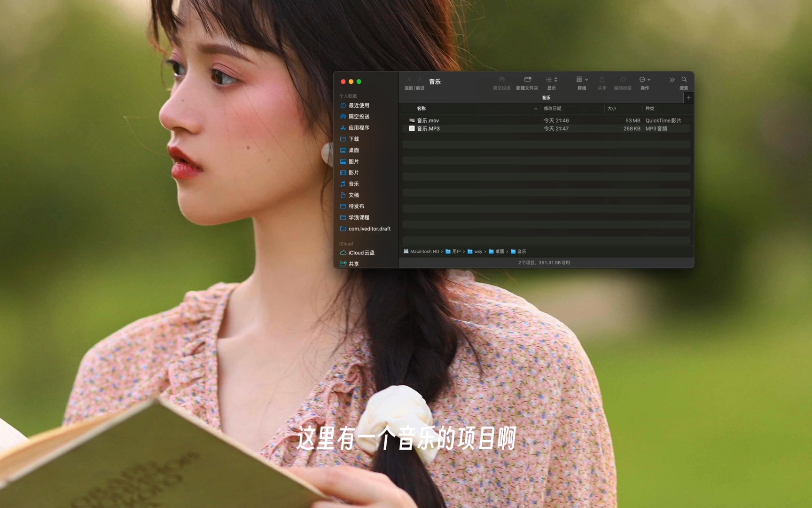This screenshot has width=812, height=508.
Task: Sort files by the 名称 column header
Action: point(422,109)
